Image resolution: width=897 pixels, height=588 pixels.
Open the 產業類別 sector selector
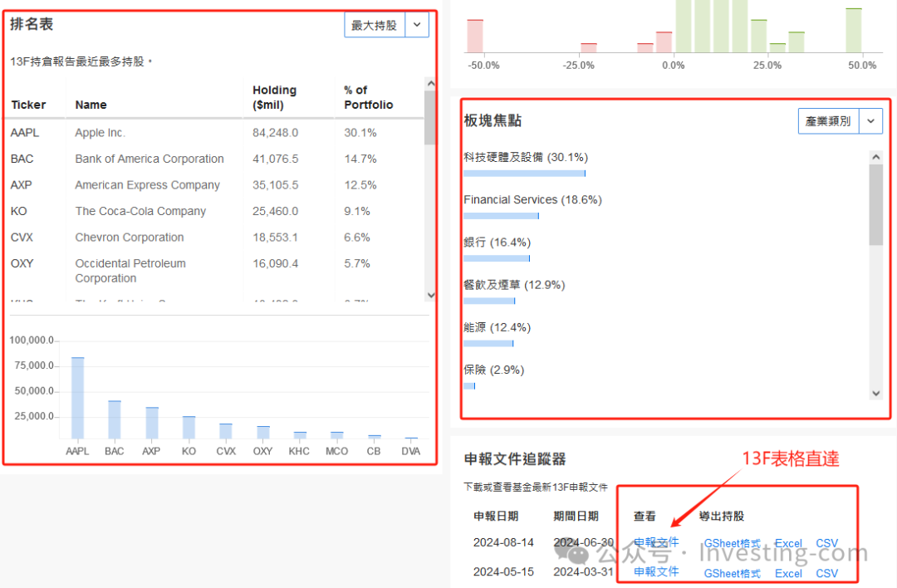tap(828, 121)
